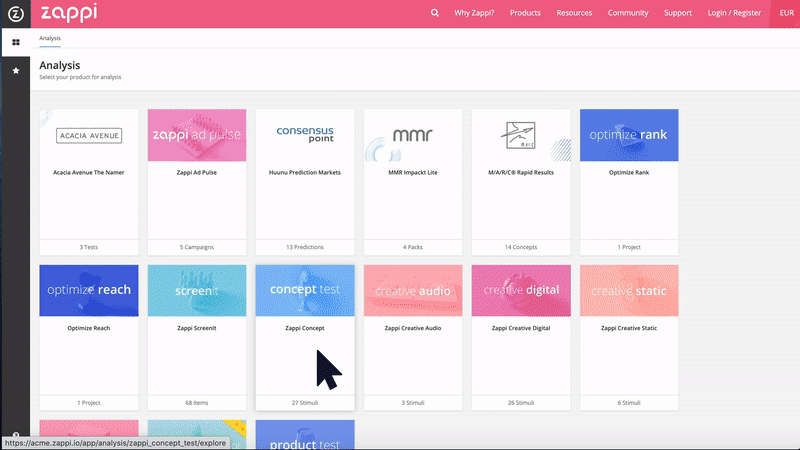This screenshot has width=800, height=450.
Task: Click Zappi Creative Digital title
Action: point(521,328)
